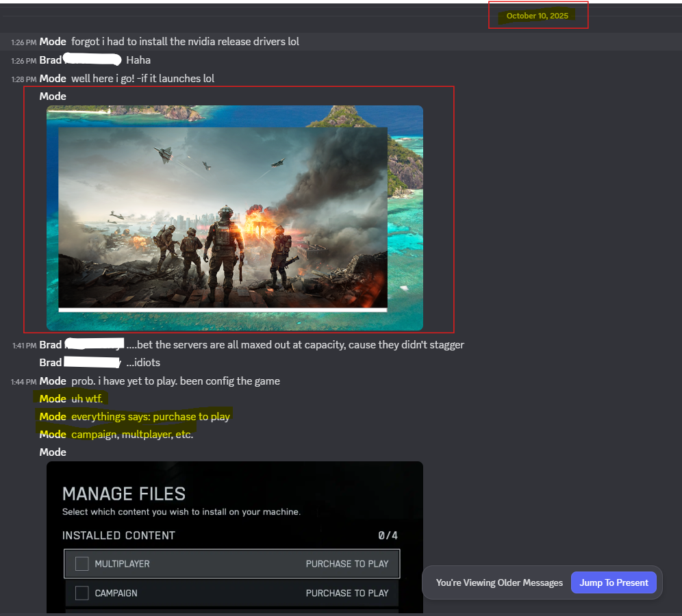Open Mode's profile from the nvidia drivers message
This screenshot has width=682, height=616.
coord(53,42)
